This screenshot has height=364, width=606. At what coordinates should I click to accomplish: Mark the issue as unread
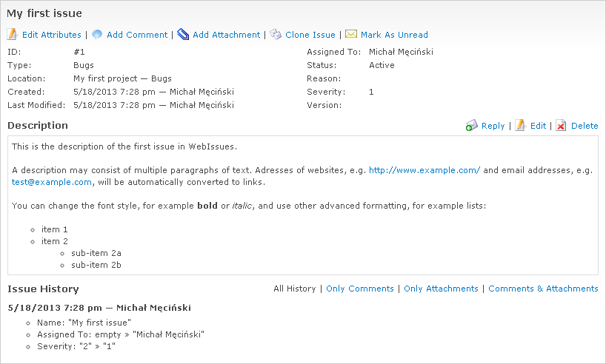point(394,35)
